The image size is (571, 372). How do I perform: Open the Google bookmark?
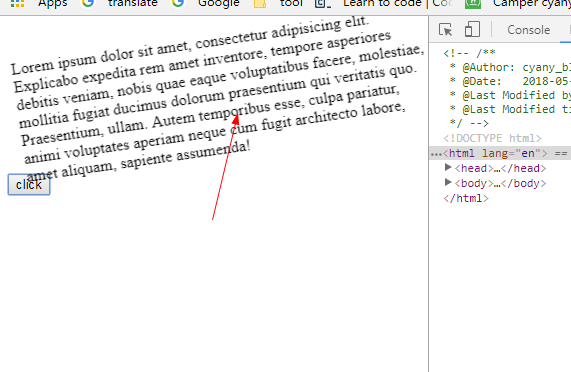[206, 4]
